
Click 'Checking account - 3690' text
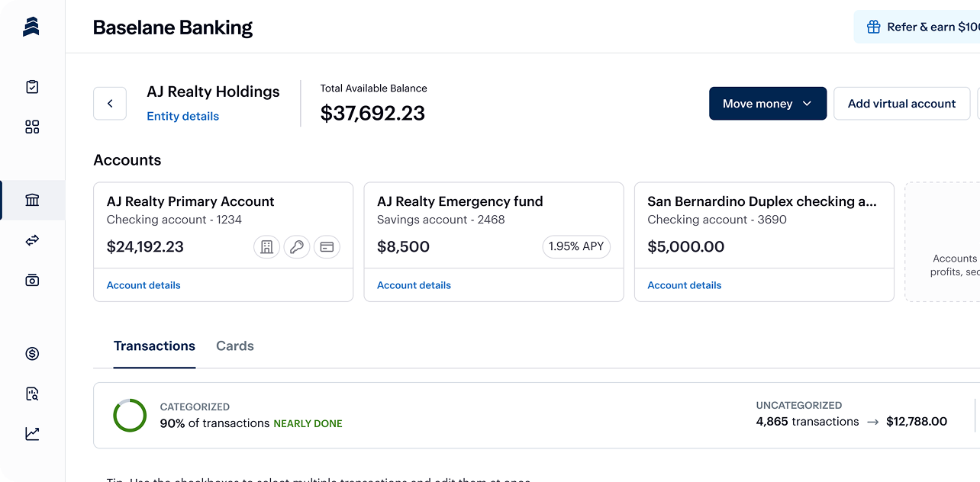click(717, 220)
